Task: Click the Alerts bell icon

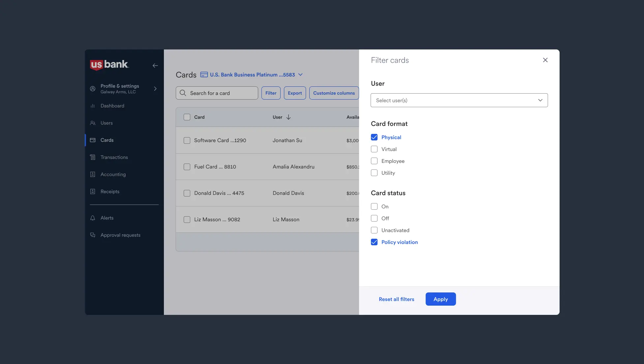Action: [x=93, y=218]
